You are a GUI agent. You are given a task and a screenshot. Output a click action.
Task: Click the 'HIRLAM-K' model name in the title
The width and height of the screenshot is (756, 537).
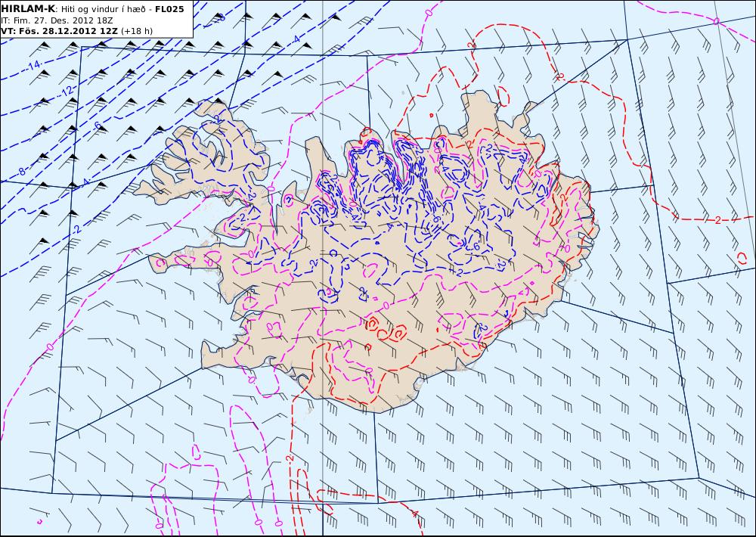pyautogui.click(x=28, y=9)
